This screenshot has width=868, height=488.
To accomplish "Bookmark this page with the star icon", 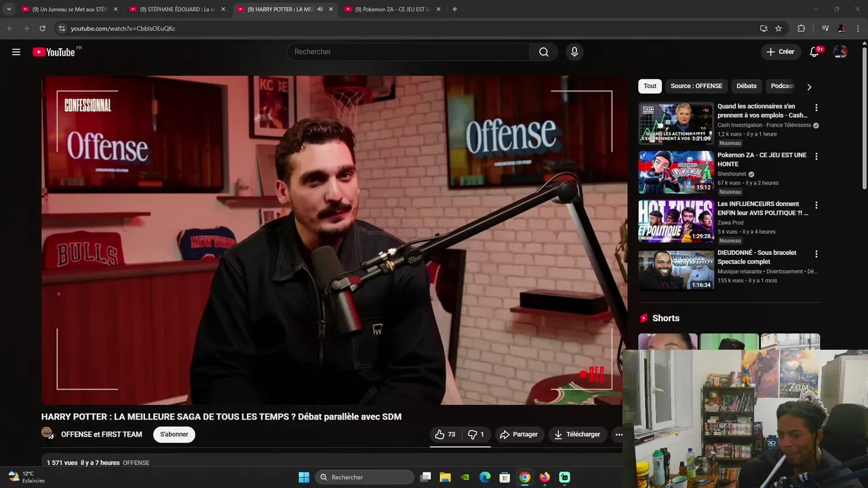I will coord(778,28).
